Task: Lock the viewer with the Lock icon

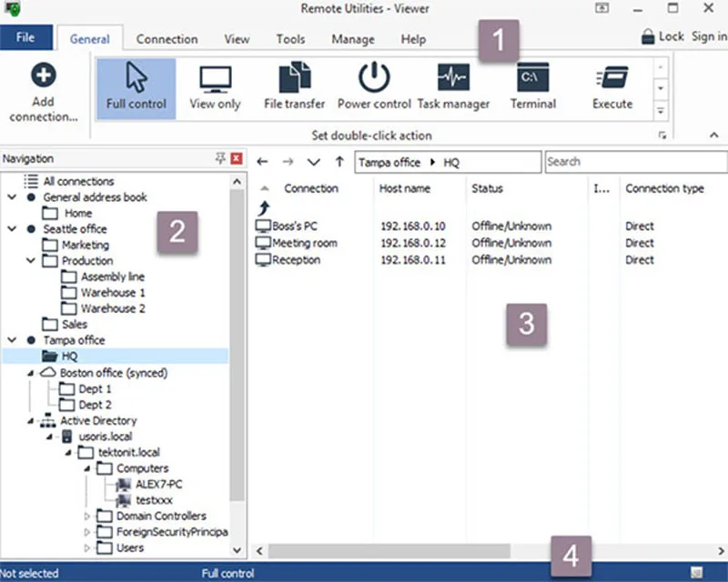Action: (x=648, y=36)
